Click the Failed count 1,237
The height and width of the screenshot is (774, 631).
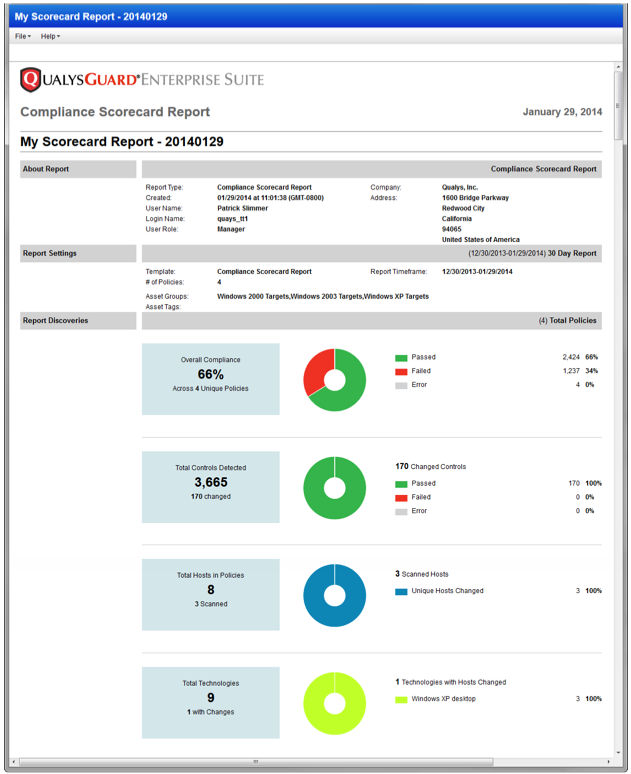pyautogui.click(x=571, y=371)
